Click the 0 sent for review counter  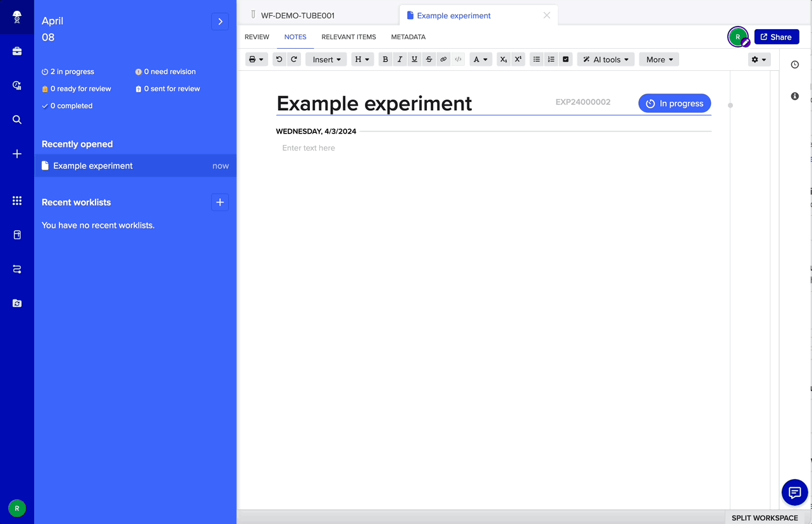tap(168, 89)
